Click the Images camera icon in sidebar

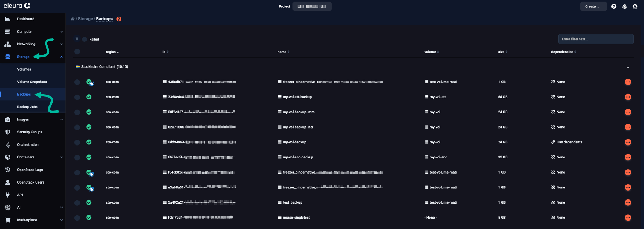click(7, 120)
